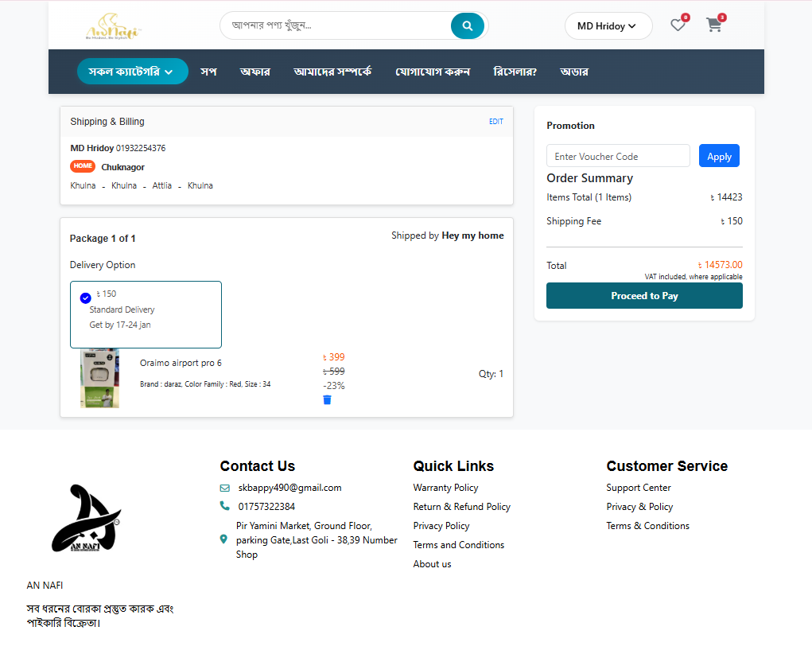Screen dimensions: 812x654
Task: Open the Oraimo airport pro product thumbnail
Action: (x=100, y=378)
